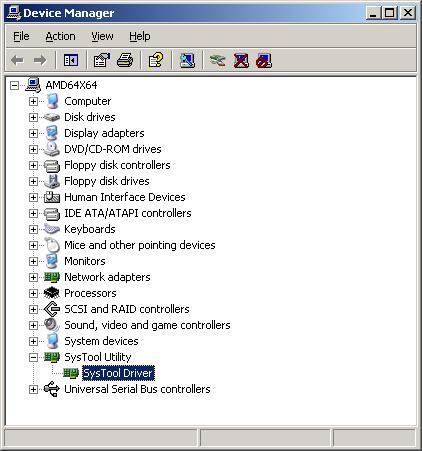Expand the Disk drives category

[33, 117]
